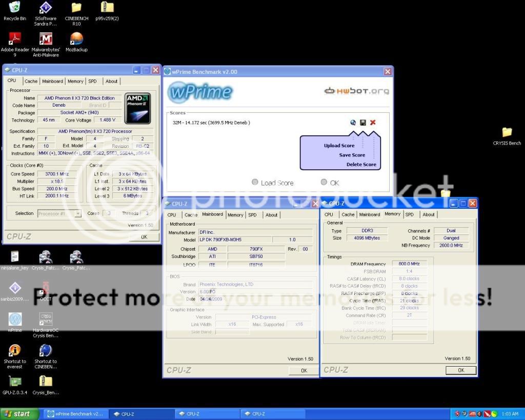Click the motherboard model 'LP DK 790FXB-M3H5'

coord(235,239)
